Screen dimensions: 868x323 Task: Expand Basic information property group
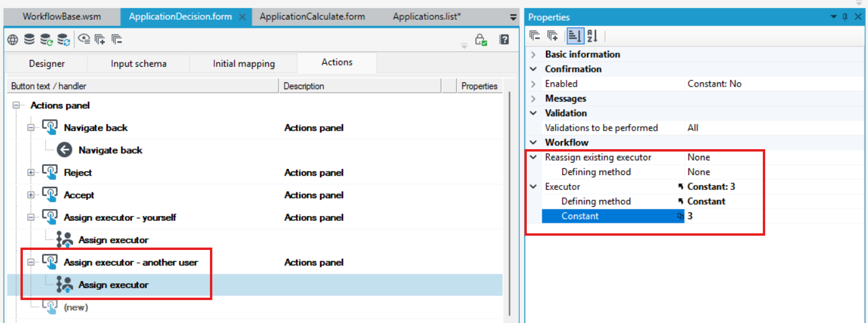pyautogui.click(x=534, y=54)
